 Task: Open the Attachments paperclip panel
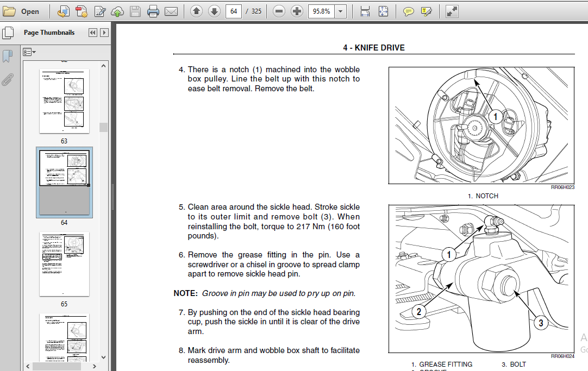click(8, 79)
